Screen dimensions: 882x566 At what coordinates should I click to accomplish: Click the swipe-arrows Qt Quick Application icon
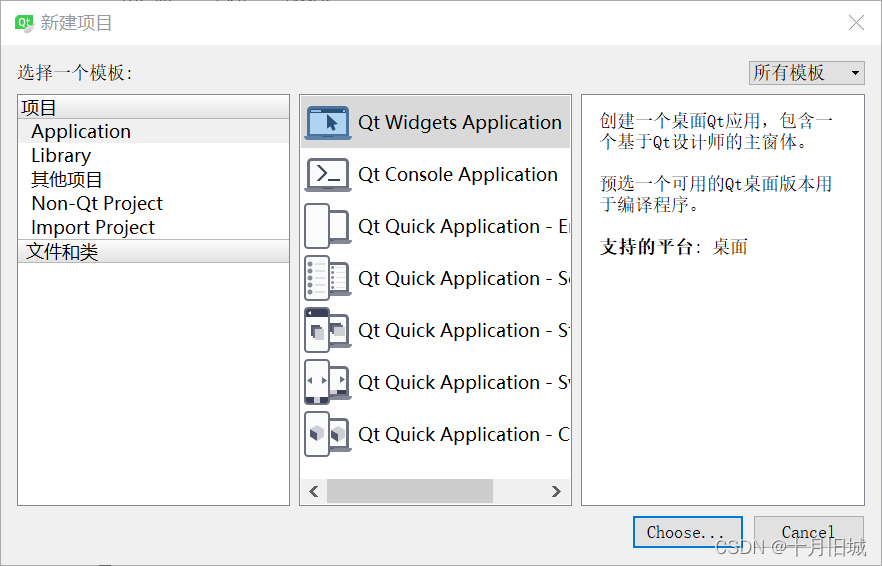(x=328, y=382)
